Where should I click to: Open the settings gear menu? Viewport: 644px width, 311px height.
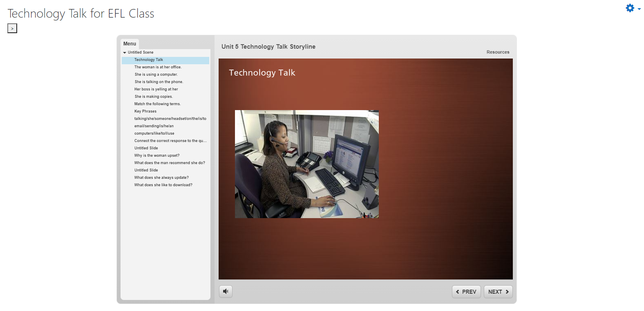tap(633, 8)
